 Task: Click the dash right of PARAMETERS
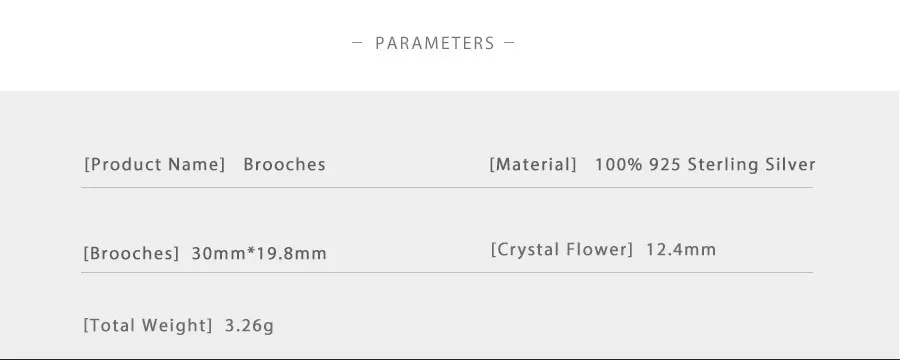click(509, 42)
